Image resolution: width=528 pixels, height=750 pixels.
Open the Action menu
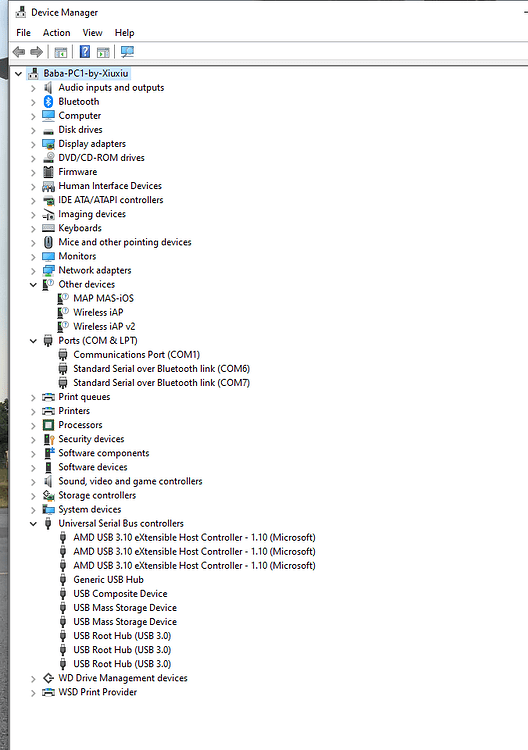pos(56,33)
